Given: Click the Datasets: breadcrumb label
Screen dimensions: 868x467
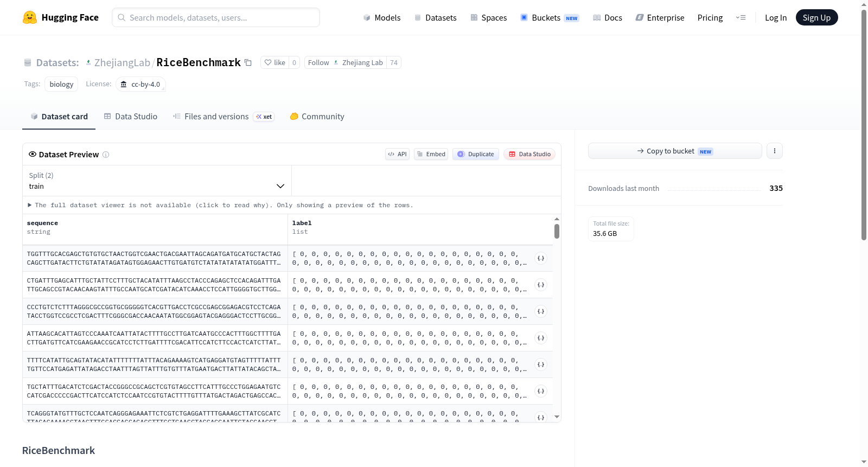Looking at the screenshot, I should (x=58, y=63).
